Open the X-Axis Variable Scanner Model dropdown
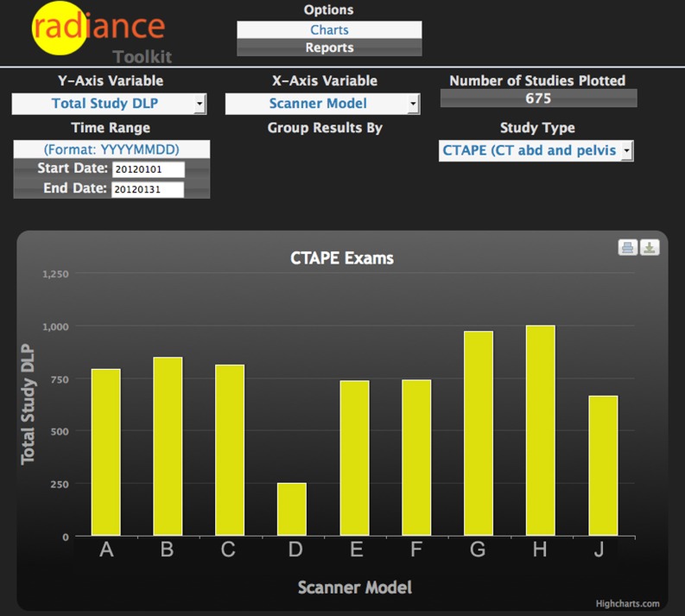 point(322,105)
